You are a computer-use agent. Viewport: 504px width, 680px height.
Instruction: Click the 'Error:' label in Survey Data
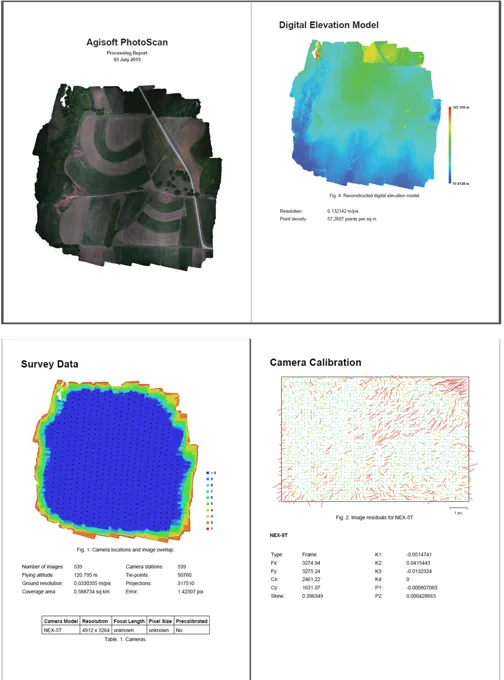(x=132, y=592)
